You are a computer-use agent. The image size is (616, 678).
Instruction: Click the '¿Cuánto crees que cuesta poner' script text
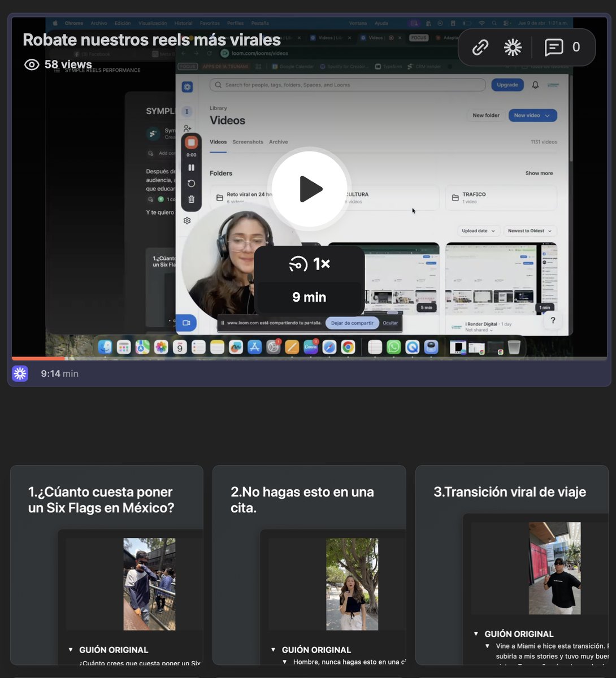click(140, 663)
